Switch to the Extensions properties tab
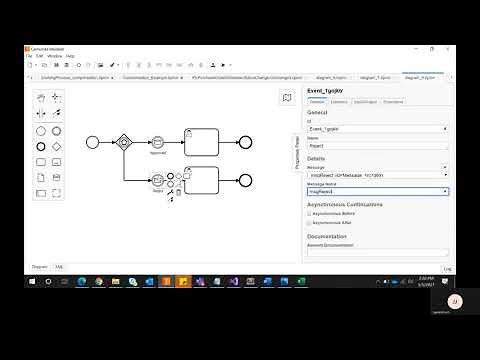The image size is (480, 360). [x=393, y=102]
